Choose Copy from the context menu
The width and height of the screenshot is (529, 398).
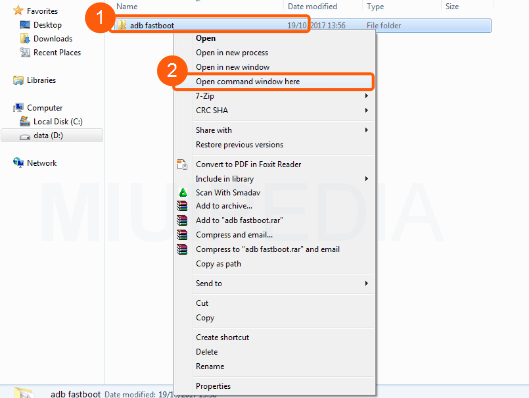tap(274, 318)
